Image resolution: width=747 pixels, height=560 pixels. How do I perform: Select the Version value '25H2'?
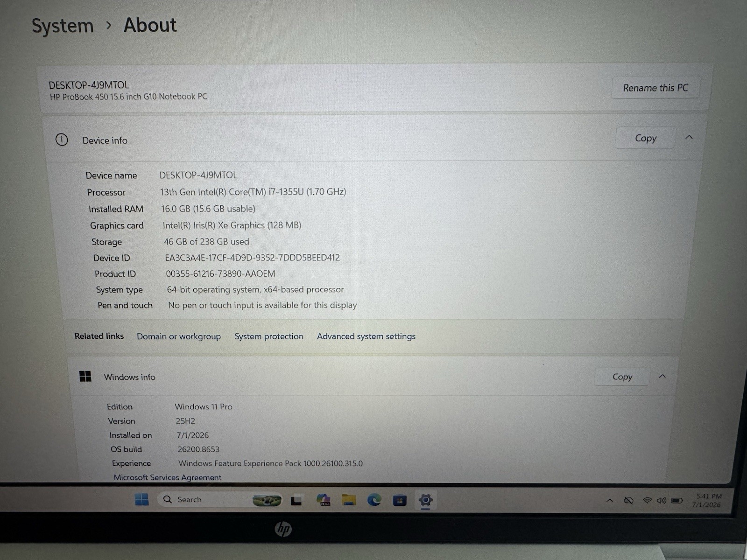pyautogui.click(x=185, y=421)
